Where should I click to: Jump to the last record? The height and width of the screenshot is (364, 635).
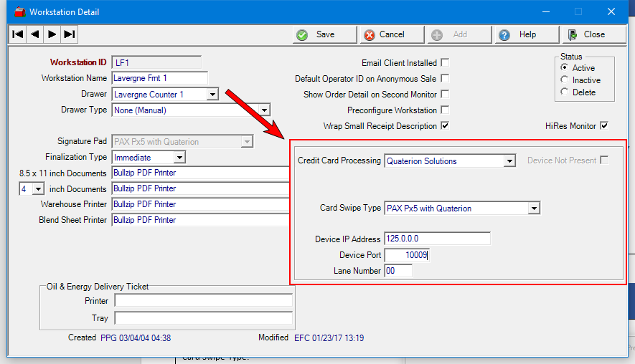(x=69, y=34)
